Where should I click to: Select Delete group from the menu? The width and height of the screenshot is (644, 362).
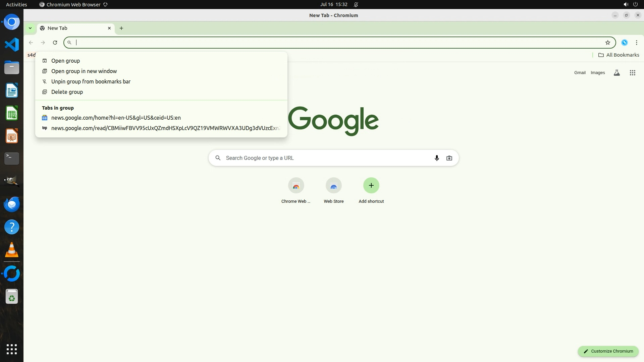pos(67,92)
